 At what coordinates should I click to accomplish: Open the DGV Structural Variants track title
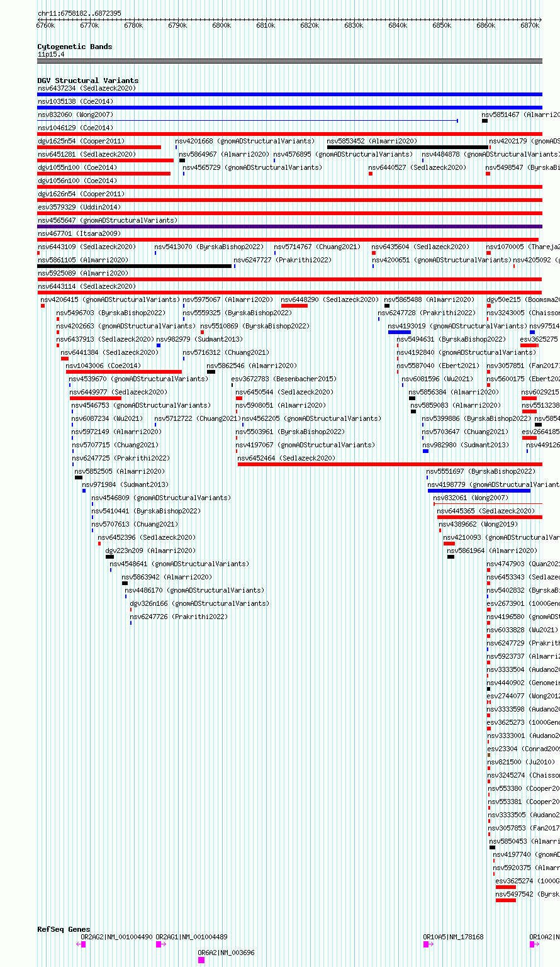click(x=88, y=81)
